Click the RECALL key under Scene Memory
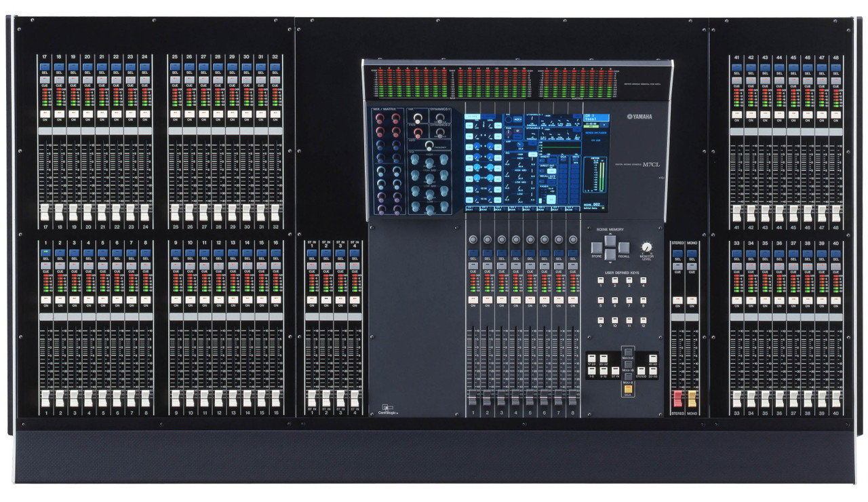 coord(624,248)
